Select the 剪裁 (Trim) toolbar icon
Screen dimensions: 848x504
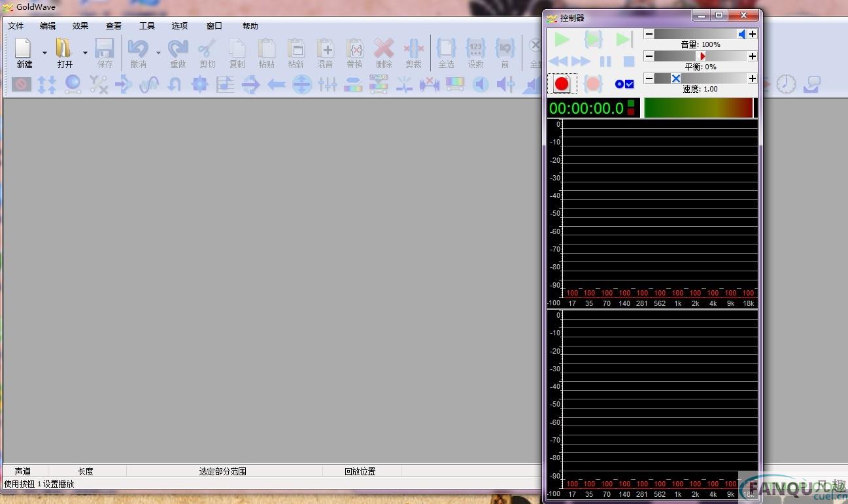point(413,52)
